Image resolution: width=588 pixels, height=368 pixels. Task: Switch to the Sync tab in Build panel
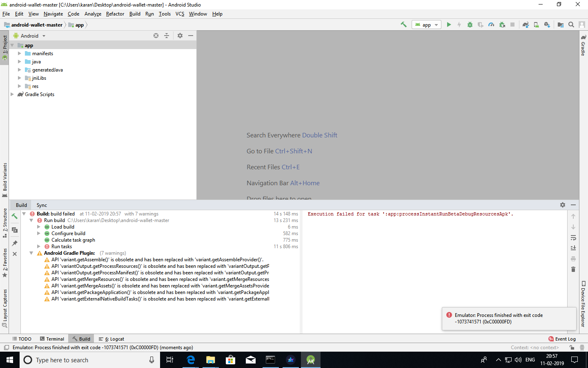[42, 205]
